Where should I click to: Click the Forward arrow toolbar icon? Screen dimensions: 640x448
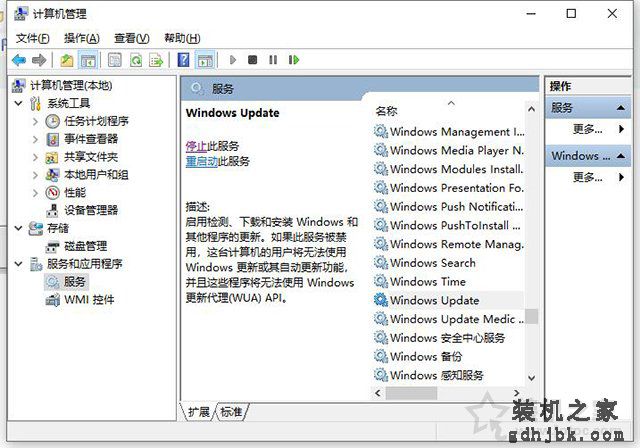click(39, 60)
